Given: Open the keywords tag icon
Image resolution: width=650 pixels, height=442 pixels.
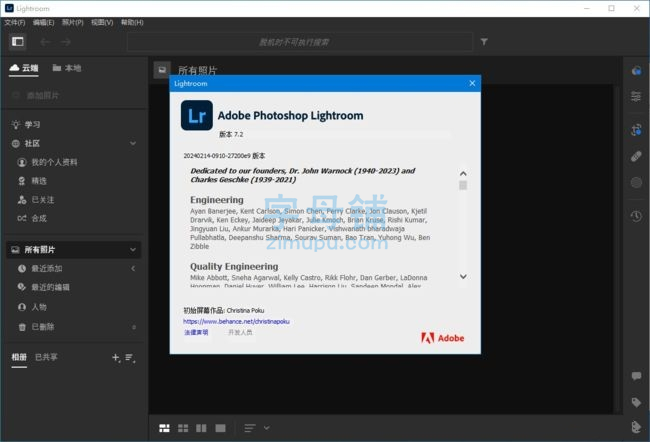Looking at the screenshot, I should coord(636,402).
